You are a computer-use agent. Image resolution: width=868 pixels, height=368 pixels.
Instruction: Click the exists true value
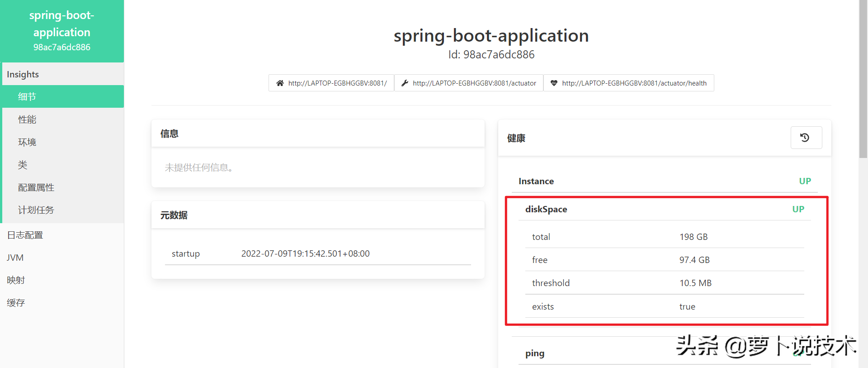[687, 306]
